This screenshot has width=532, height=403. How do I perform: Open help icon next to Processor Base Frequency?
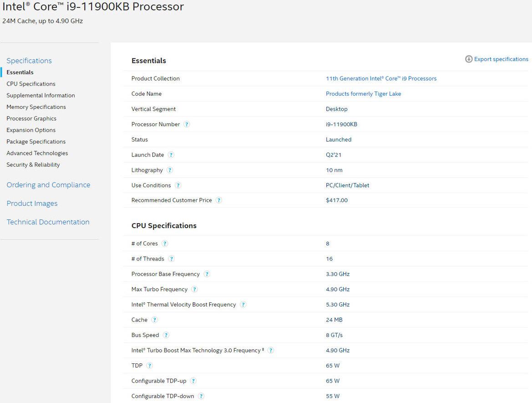pyautogui.click(x=207, y=274)
